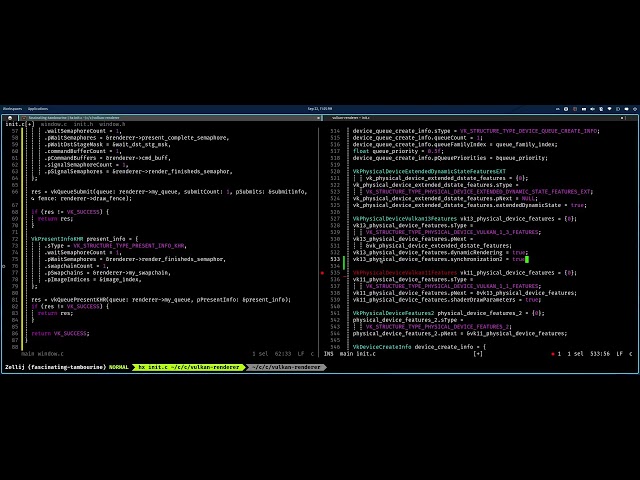Click VkPhysicalDeviceExtendedDynamicStateFeaturesEXT on line 520
Screen dimensions: 640x480
(x=429, y=172)
